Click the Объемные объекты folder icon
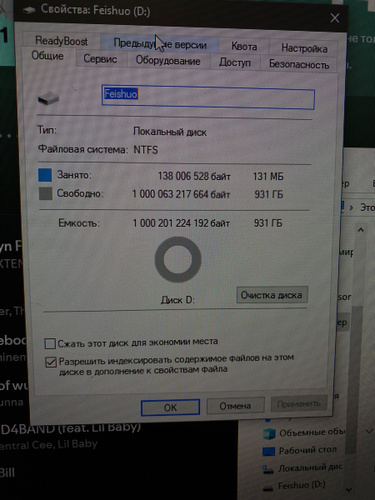This screenshot has height=500, width=375. [269, 433]
